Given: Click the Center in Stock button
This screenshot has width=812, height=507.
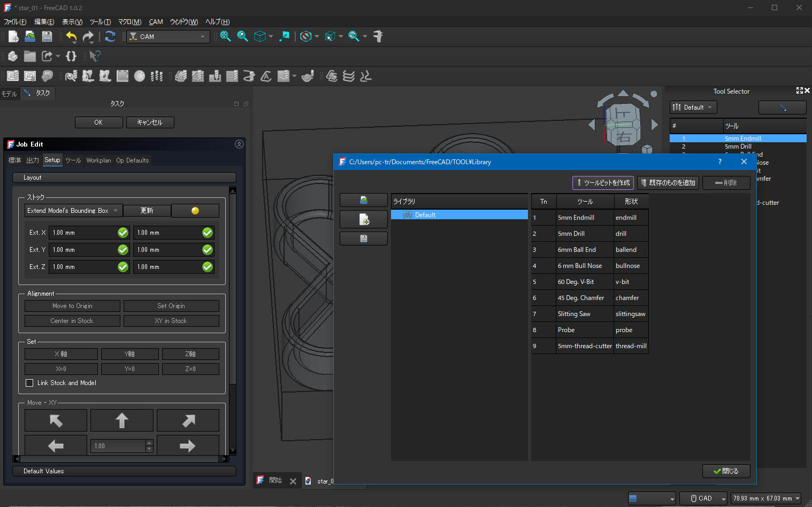Looking at the screenshot, I should coord(72,321).
